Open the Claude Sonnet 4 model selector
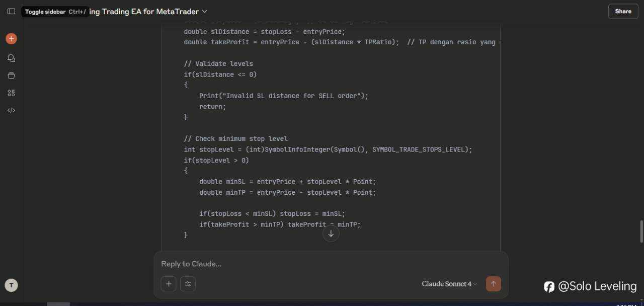Image resolution: width=644 pixels, height=306 pixels. [449, 284]
